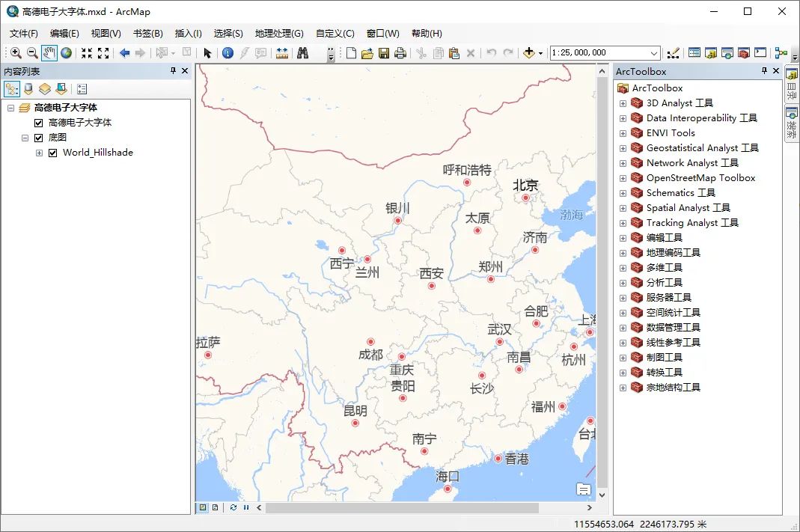Expand 数据管理工具 toolbox
800x532 pixels.
[x=623, y=328]
